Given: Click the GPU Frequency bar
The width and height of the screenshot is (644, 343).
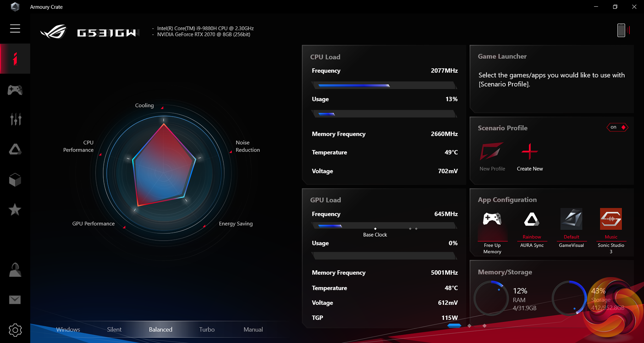Looking at the screenshot, I should point(384,226).
